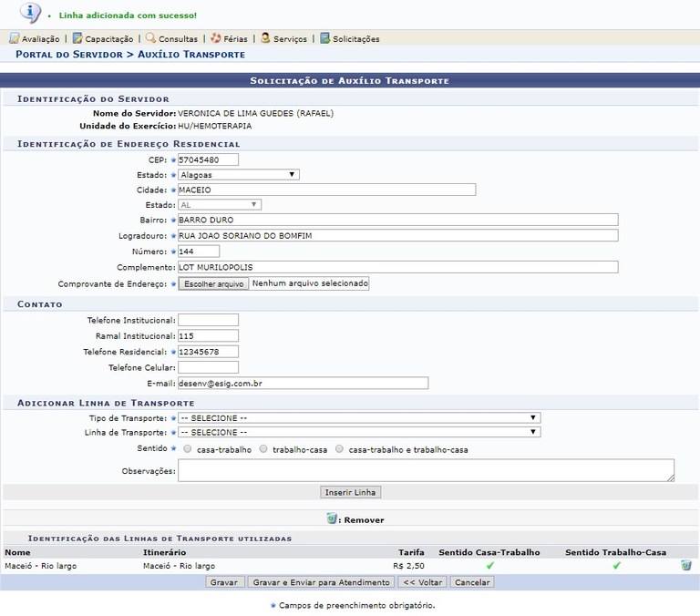Click the Avaliação menu icon
This screenshot has width=700, height=616.
point(14,38)
